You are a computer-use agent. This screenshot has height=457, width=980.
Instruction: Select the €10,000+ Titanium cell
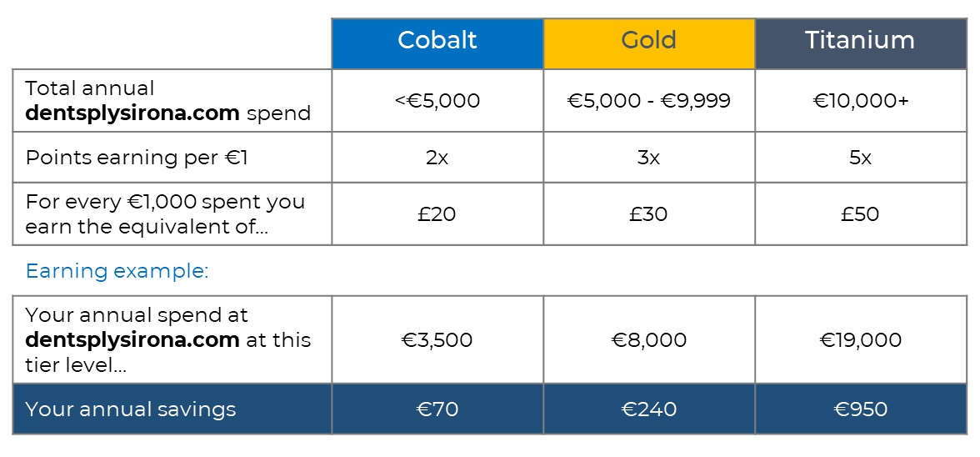(861, 101)
